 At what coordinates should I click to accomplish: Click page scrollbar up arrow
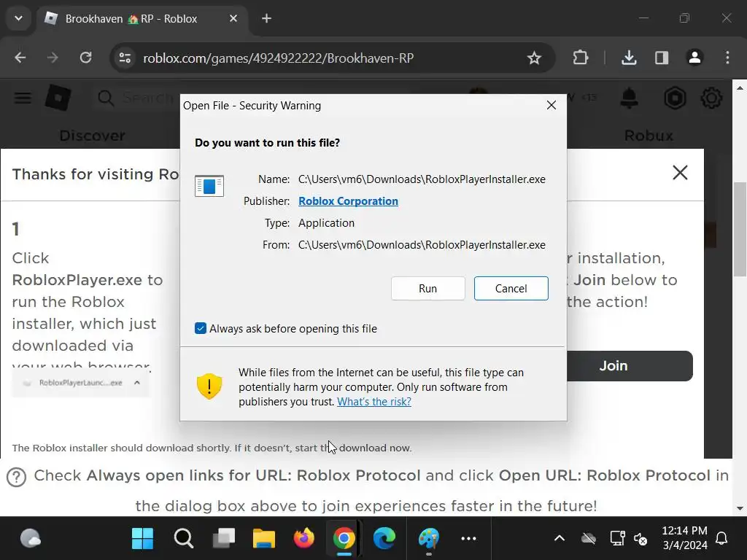click(740, 87)
